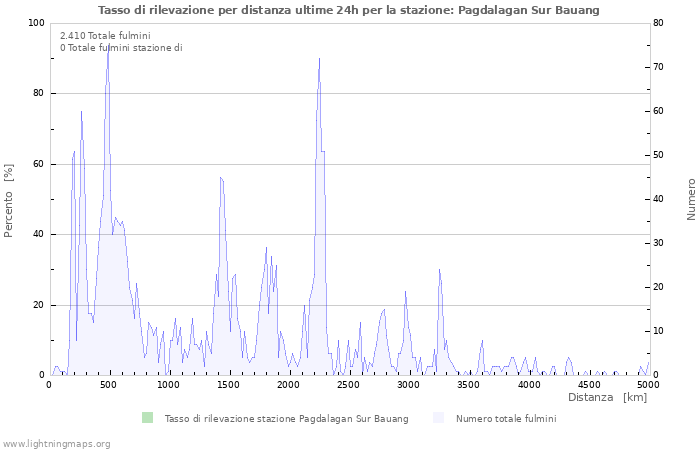Click the 100 tick on percent axis
700x450 pixels.
tap(36, 23)
